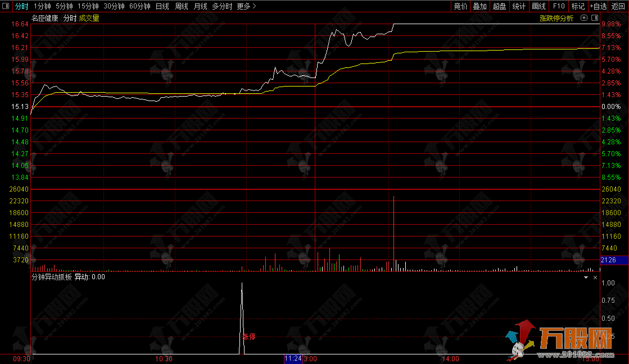Click the 分时 label next to the stock name
This screenshot has height=364, width=629.
point(70,19)
